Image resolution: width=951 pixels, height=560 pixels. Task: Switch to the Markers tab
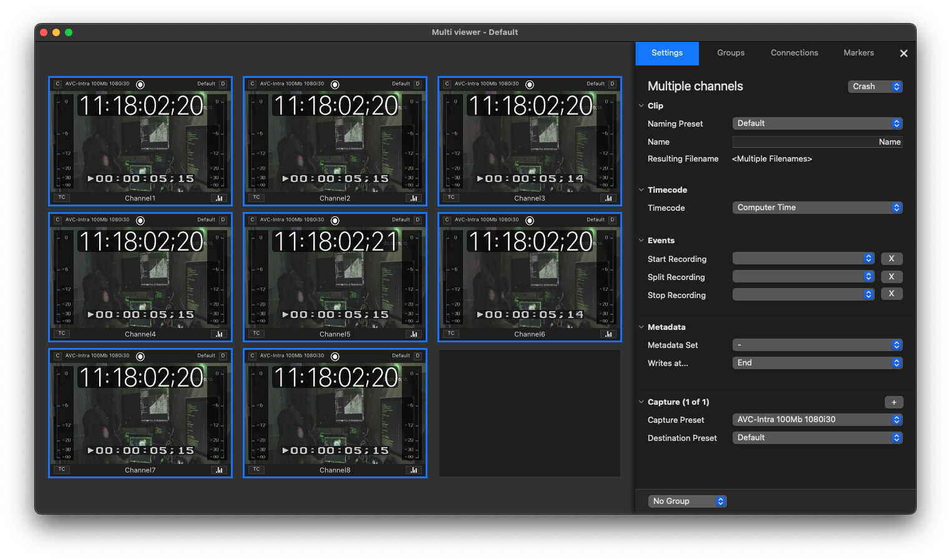click(859, 53)
